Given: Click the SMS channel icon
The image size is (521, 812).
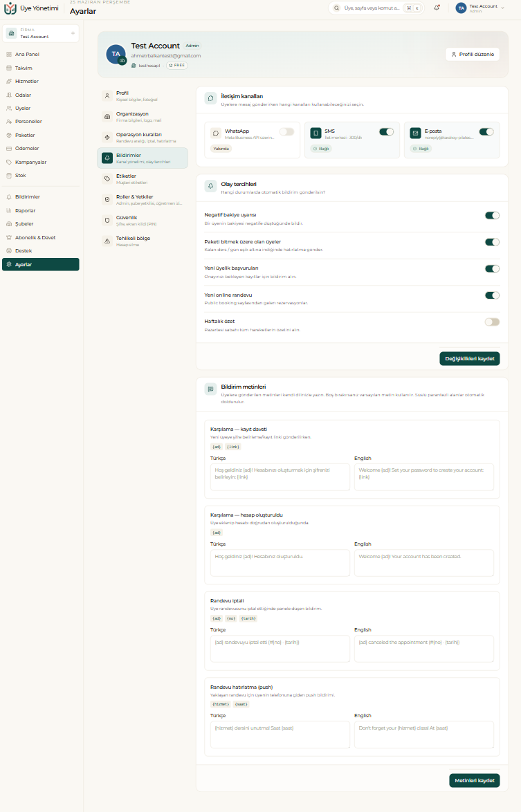Looking at the screenshot, I should click(316, 133).
